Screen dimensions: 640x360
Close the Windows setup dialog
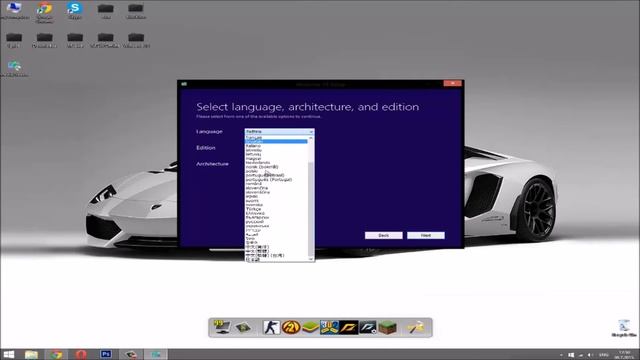click(453, 83)
